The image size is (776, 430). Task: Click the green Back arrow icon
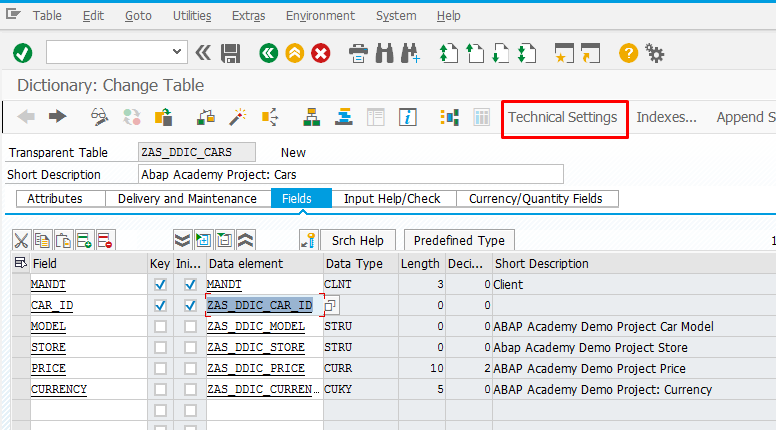click(269, 53)
